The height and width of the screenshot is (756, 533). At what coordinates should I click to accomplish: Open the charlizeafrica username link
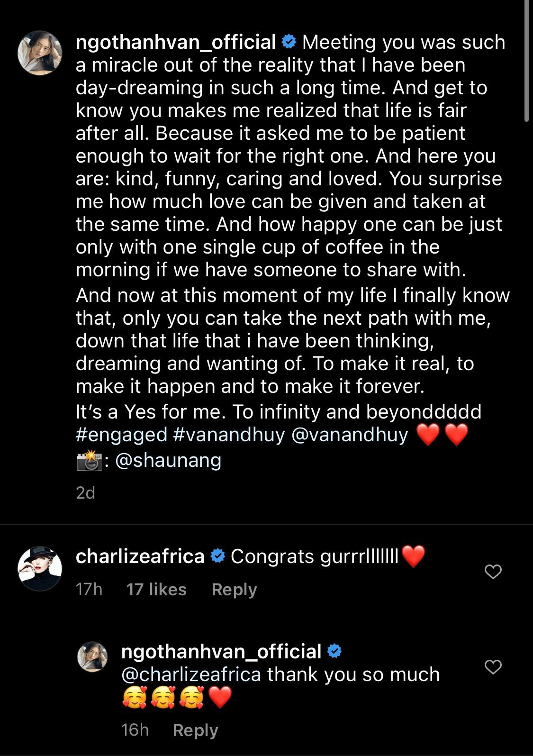[140, 556]
